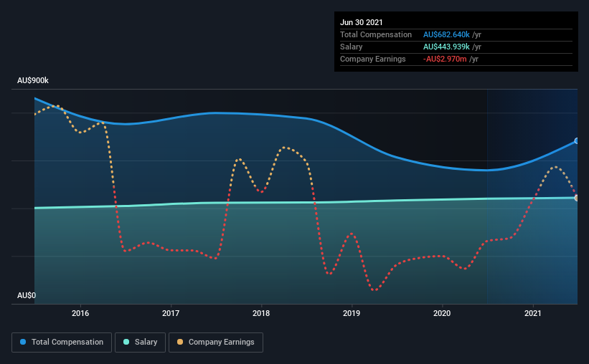
Task: Click the AU$682.640k total compensation value
Action: (446, 34)
